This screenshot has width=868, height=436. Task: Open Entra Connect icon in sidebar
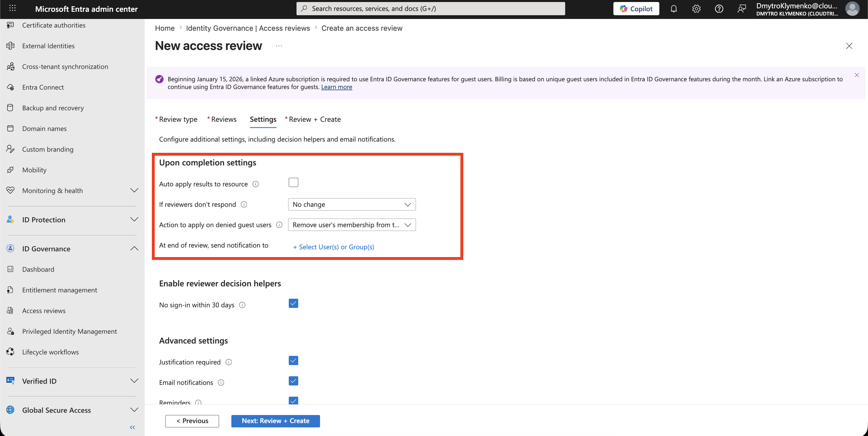[x=10, y=87]
